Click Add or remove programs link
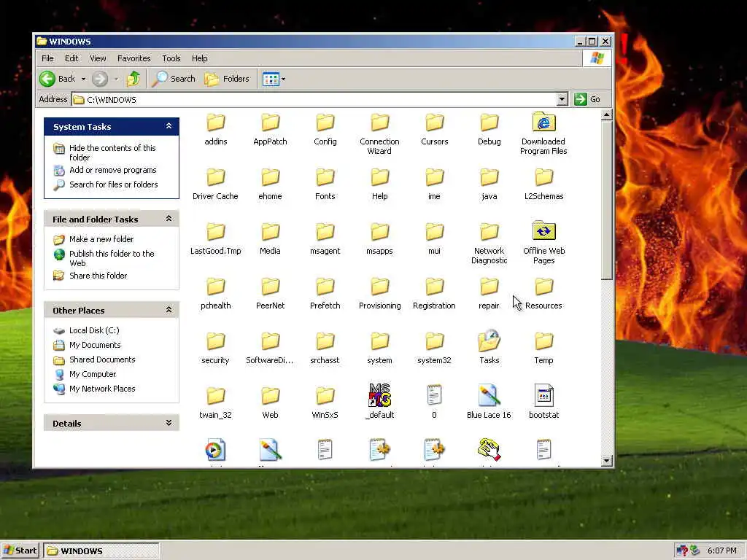The width and height of the screenshot is (747, 560). (113, 170)
